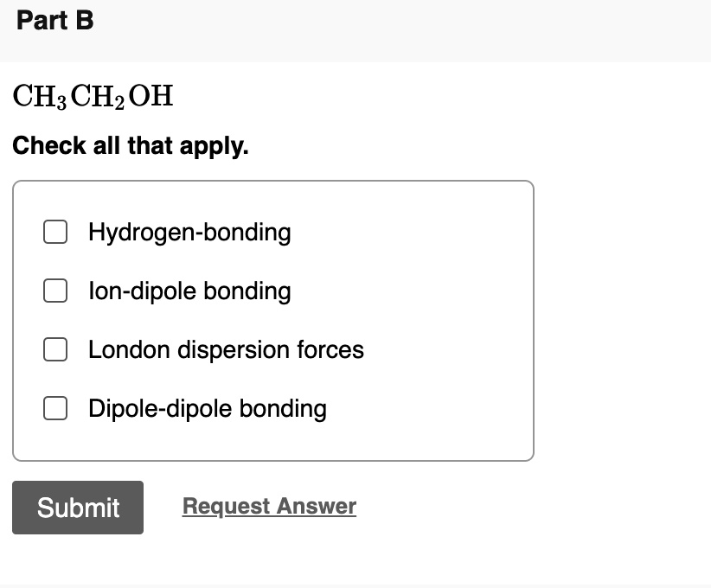This screenshot has width=711, height=588.
Task: Check the Dipole-dipole bonding checkbox
Action: 54,408
